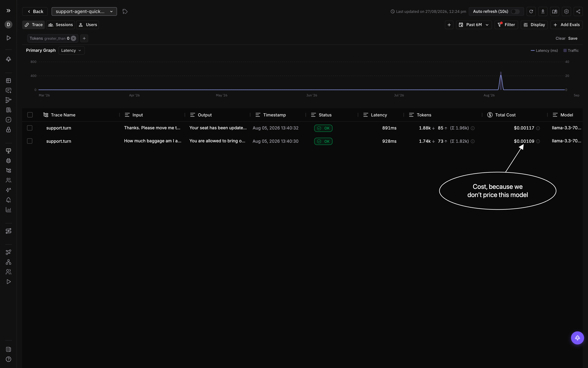Image resolution: width=588 pixels, height=368 pixels.
Task: Expand the sidebar with double-chevron icon
Action: point(9,11)
